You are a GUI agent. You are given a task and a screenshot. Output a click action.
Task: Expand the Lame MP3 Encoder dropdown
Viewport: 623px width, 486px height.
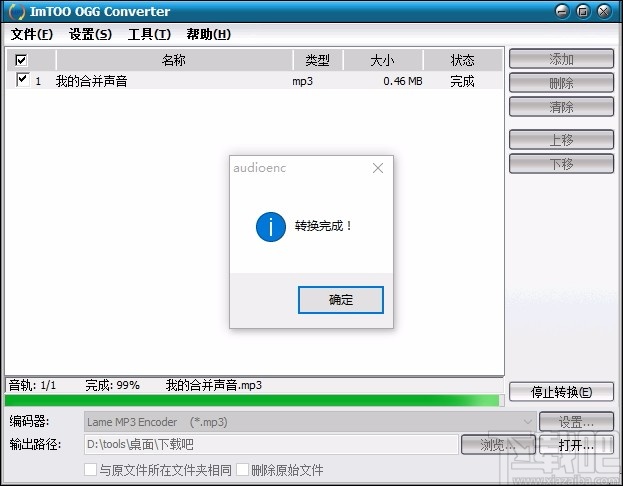[528, 422]
